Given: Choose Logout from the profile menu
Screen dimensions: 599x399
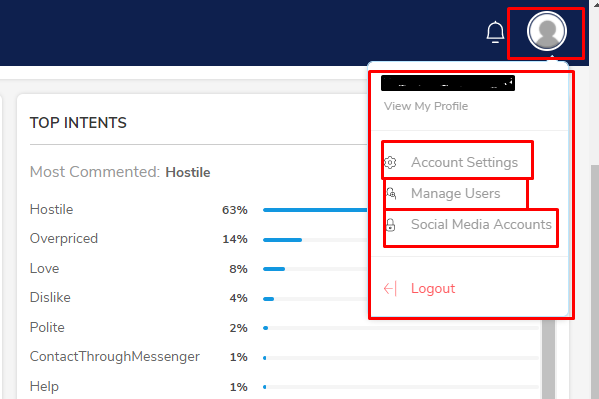Looking at the screenshot, I should 419,289.
